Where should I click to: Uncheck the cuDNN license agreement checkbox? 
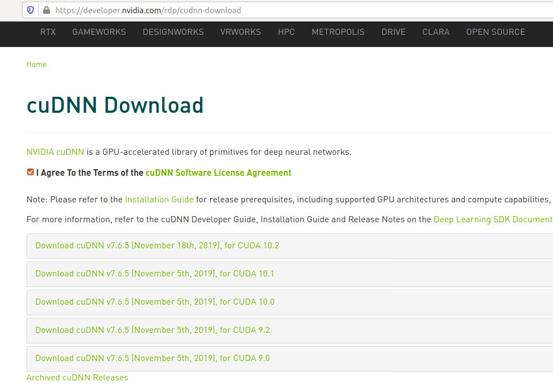click(x=30, y=172)
